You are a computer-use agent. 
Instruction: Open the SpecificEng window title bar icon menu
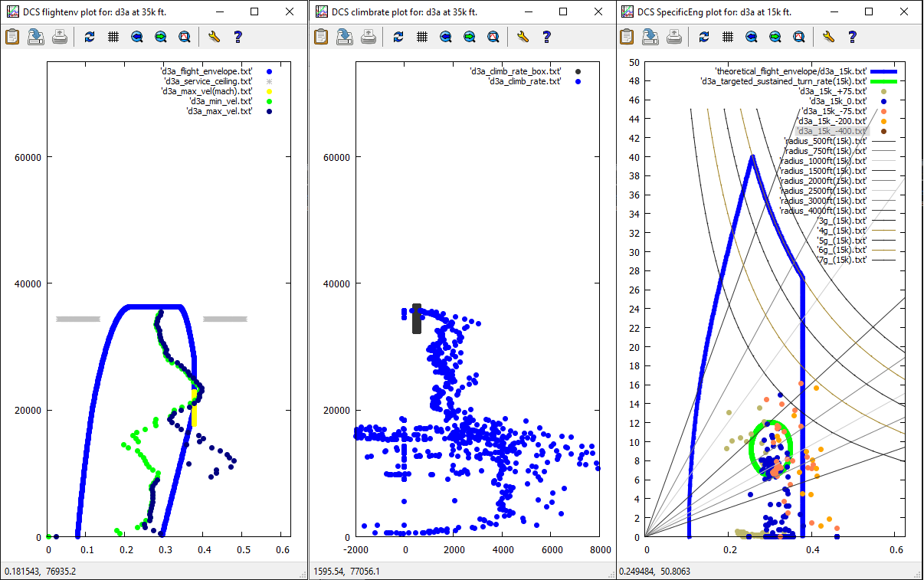(x=628, y=12)
